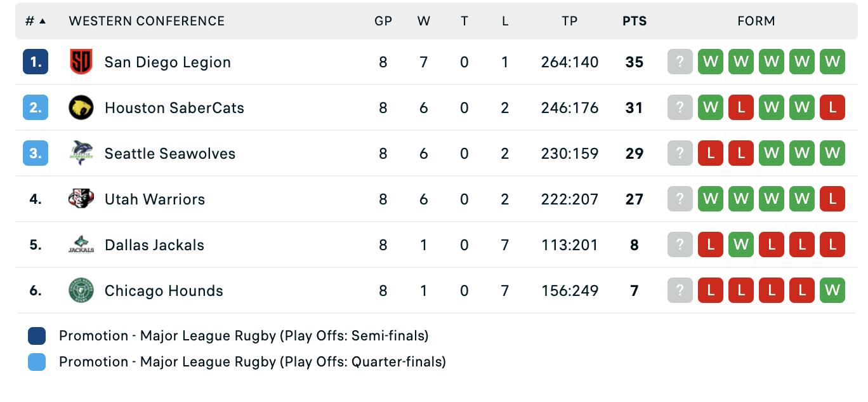The height and width of the screenshot is (402, 868).
Task: Click the Dallas Jackals team logo
Action: click(x=81, y=245)
